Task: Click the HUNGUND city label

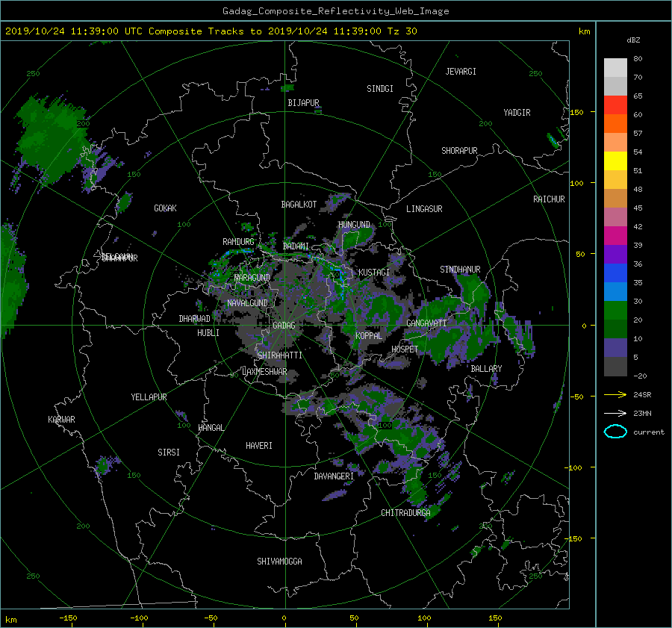Action: pos(354,225)
